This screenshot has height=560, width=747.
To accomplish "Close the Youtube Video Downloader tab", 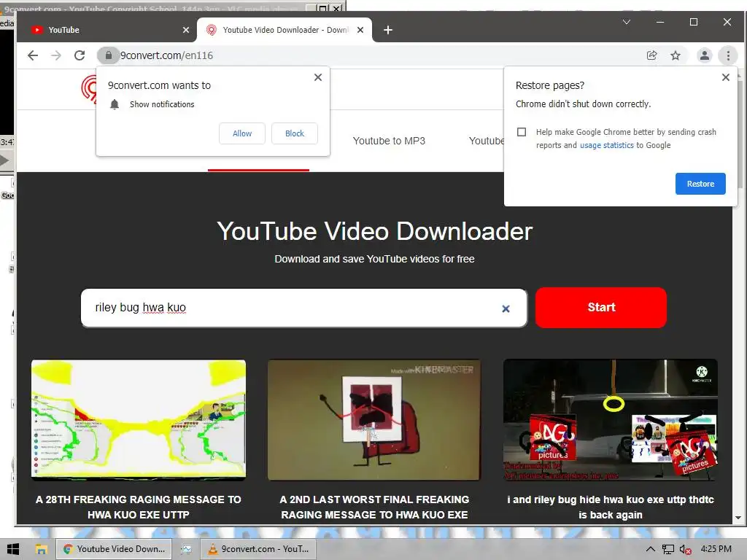I will click(x=360, y=30).
